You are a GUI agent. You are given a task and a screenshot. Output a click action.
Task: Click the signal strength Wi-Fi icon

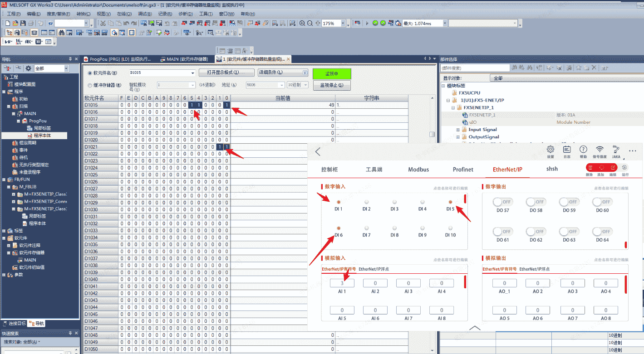600,150
